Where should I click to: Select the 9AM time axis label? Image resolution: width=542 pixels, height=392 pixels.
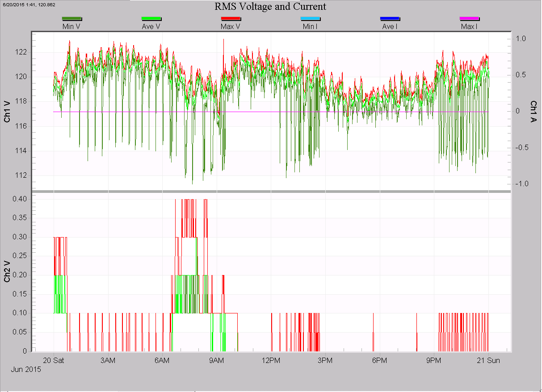point(216,361)
